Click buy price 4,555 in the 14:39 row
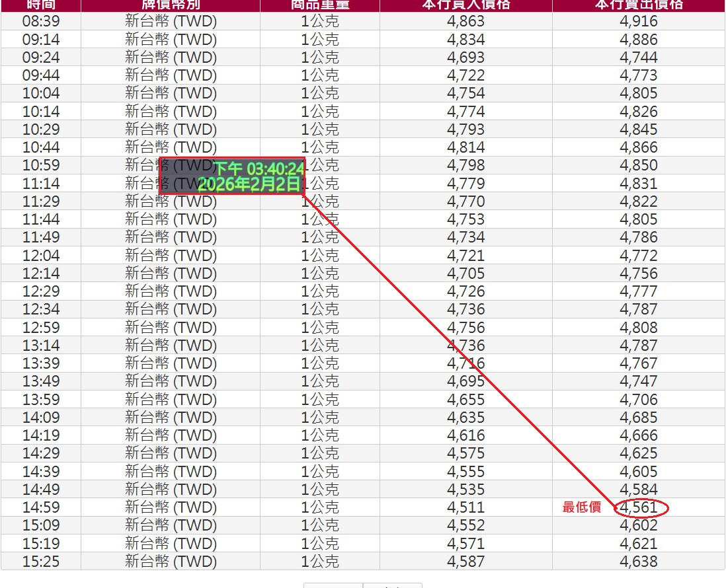Image resolution: width=726 pixels, height=588 pixels. pyautogui.click(x=465, y=472)
